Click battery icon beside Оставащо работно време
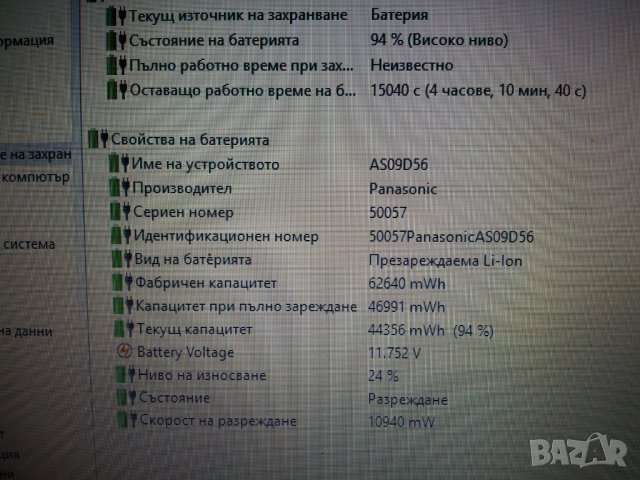The width and height of the screenshot is (640, 480). (x=117, y=91)
